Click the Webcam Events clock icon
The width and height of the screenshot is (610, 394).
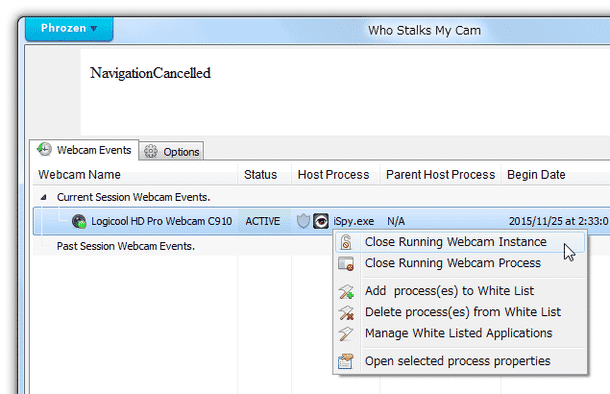(44, 149)
